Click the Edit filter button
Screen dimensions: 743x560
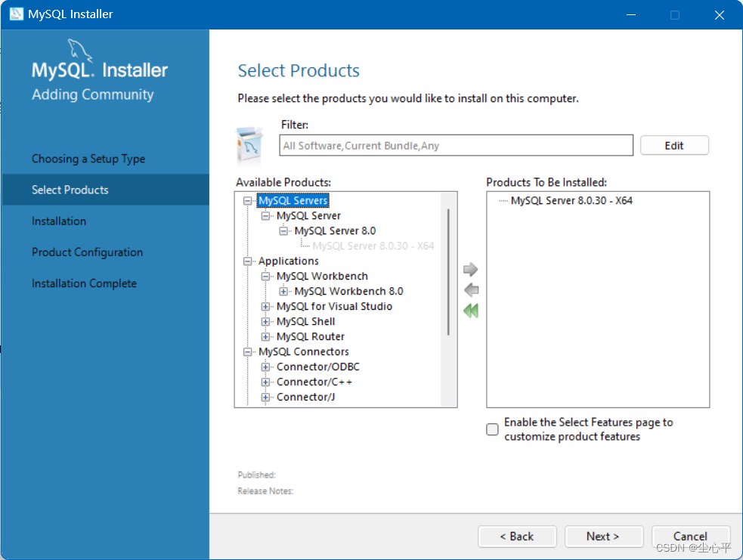click(674, 145)
